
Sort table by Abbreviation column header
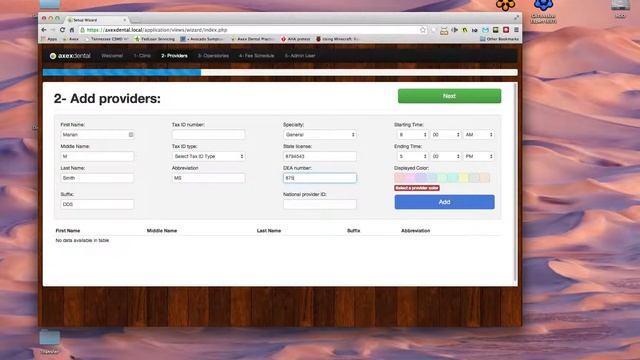(x=416, y=231)
